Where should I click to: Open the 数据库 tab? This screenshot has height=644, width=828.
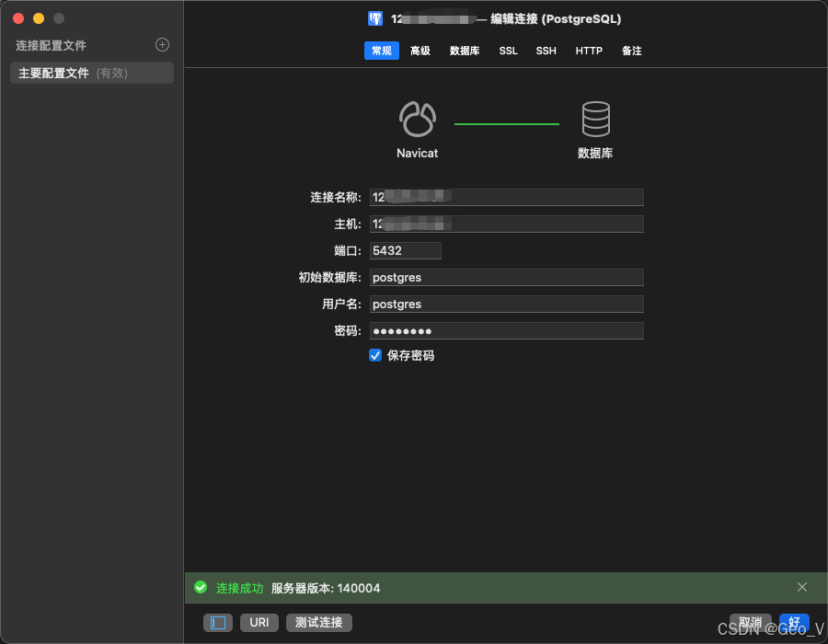point(465,51)
